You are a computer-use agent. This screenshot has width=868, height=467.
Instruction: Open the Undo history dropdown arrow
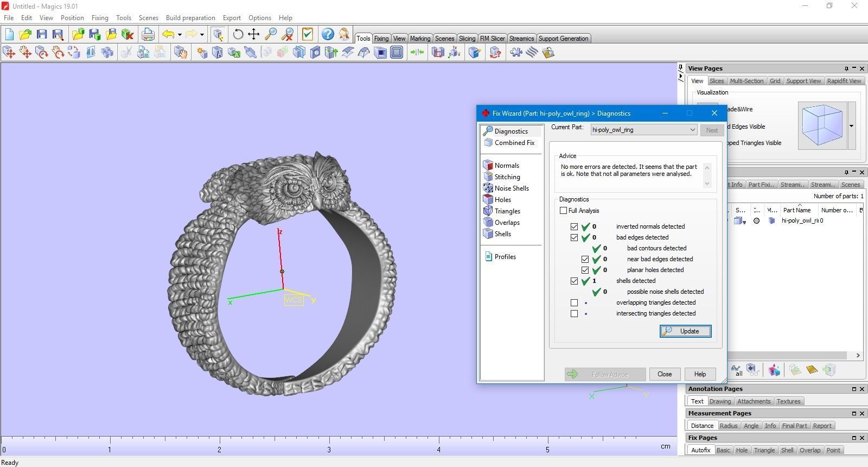click(x=180, y=35)
